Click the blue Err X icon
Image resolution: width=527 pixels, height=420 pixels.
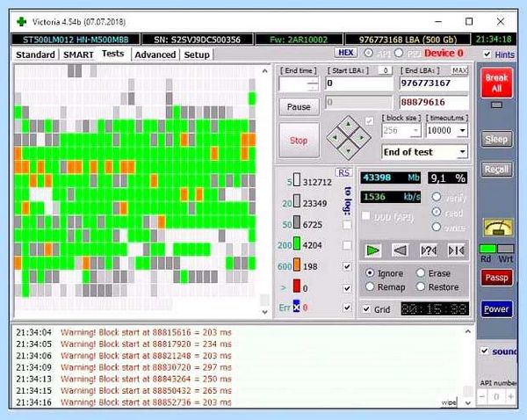click(296, 307)
